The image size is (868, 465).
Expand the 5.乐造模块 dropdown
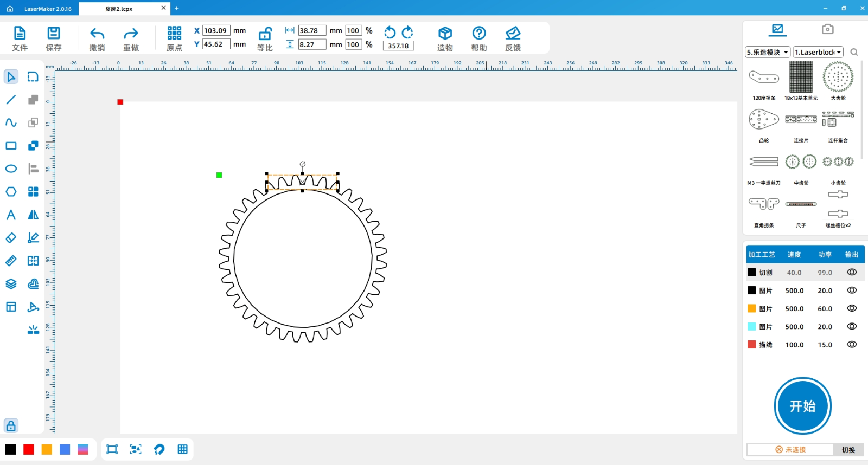click(x=767, y=52)
